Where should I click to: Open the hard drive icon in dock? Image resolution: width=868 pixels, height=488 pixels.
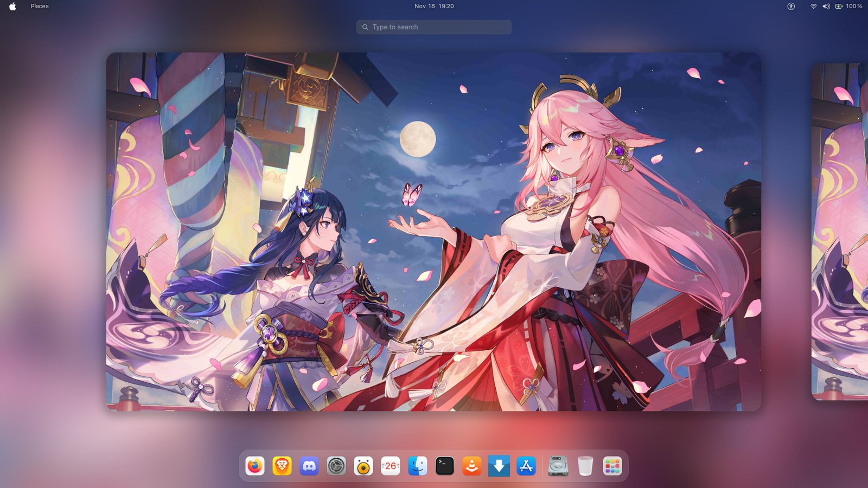tap(558, 466)
